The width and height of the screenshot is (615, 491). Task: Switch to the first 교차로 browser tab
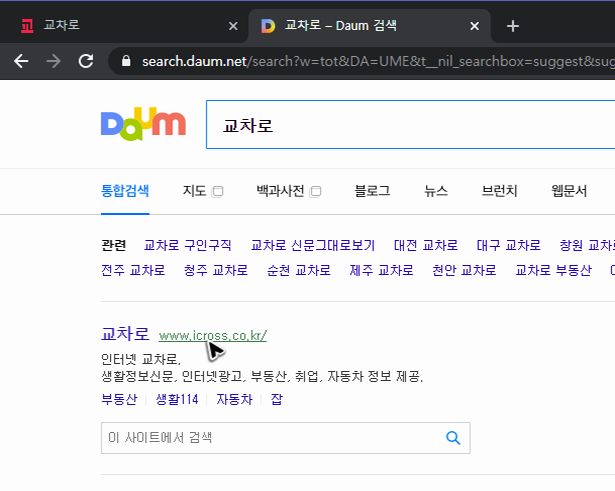[x=124, y=26]
